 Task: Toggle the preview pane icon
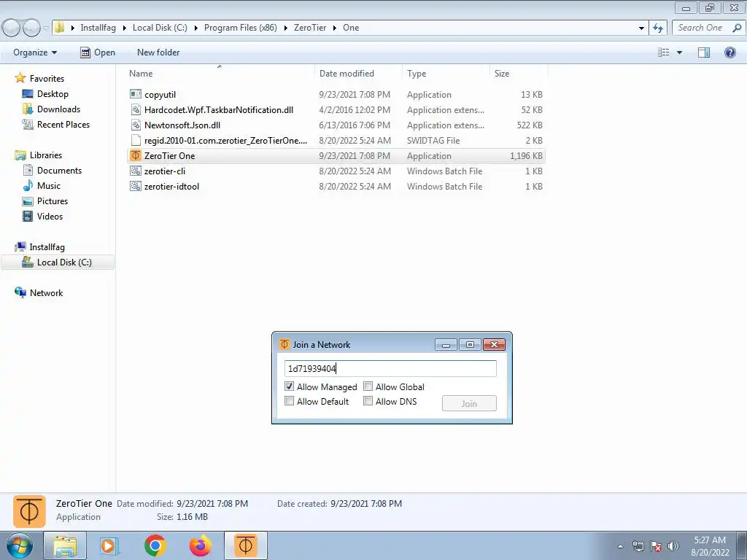(704, 52)
